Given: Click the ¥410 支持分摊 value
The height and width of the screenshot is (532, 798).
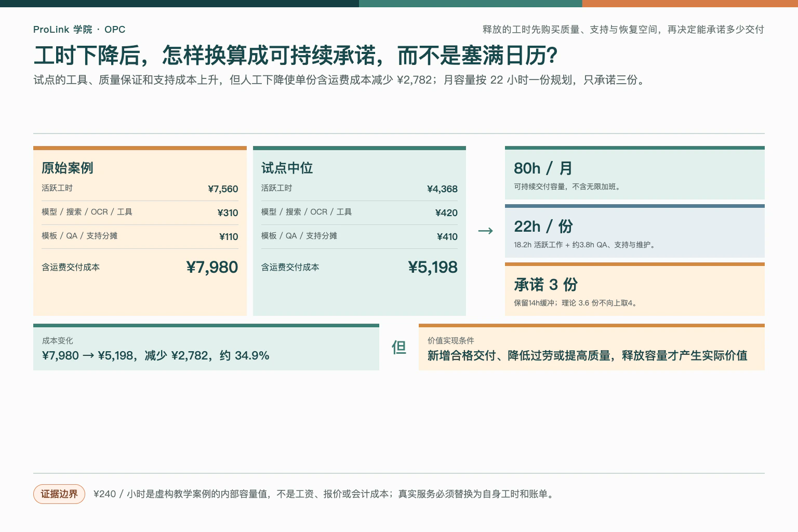Looking at the screenshot, I should click(x=447, y=237).
